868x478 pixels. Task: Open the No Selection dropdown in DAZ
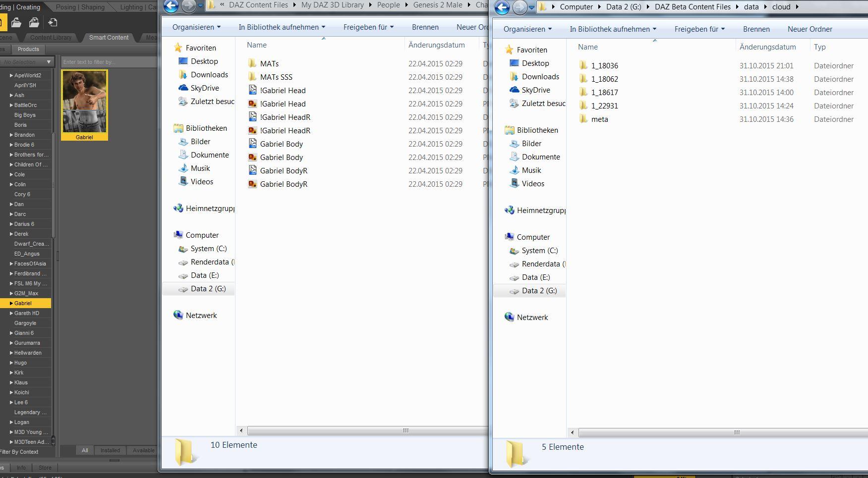(x=27, y=62)
